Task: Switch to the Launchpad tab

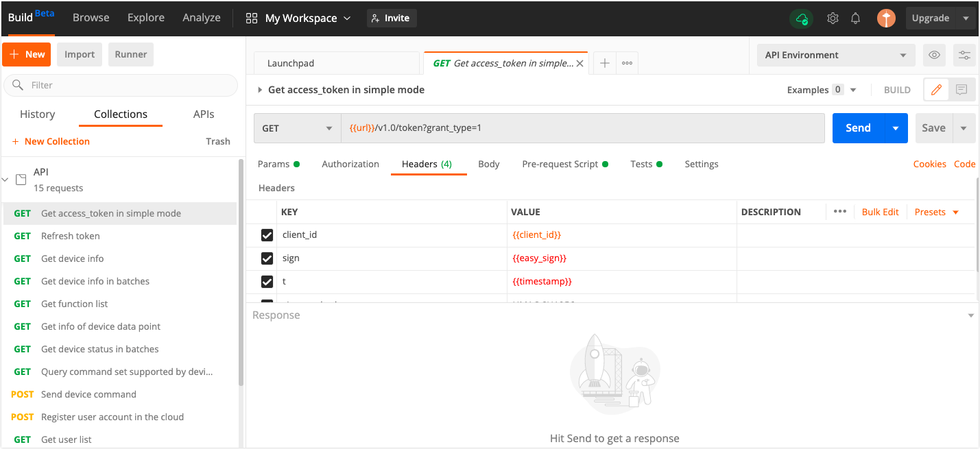Action: 336,63
